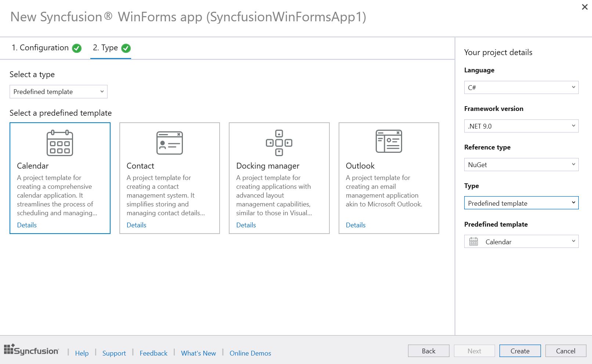Screen dimensions: 592x364
Task: Select the Calendar template icon
Action: point(60,143)
